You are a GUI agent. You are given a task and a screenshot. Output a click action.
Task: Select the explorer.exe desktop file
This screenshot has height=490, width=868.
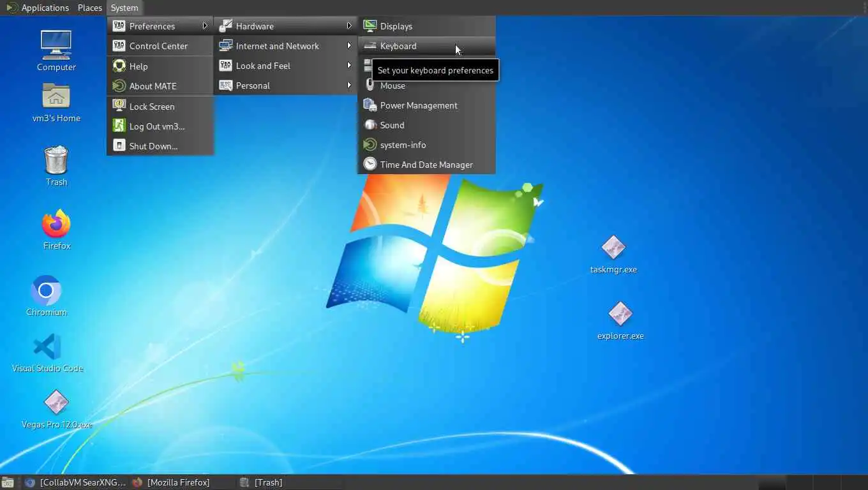point(620,320)
